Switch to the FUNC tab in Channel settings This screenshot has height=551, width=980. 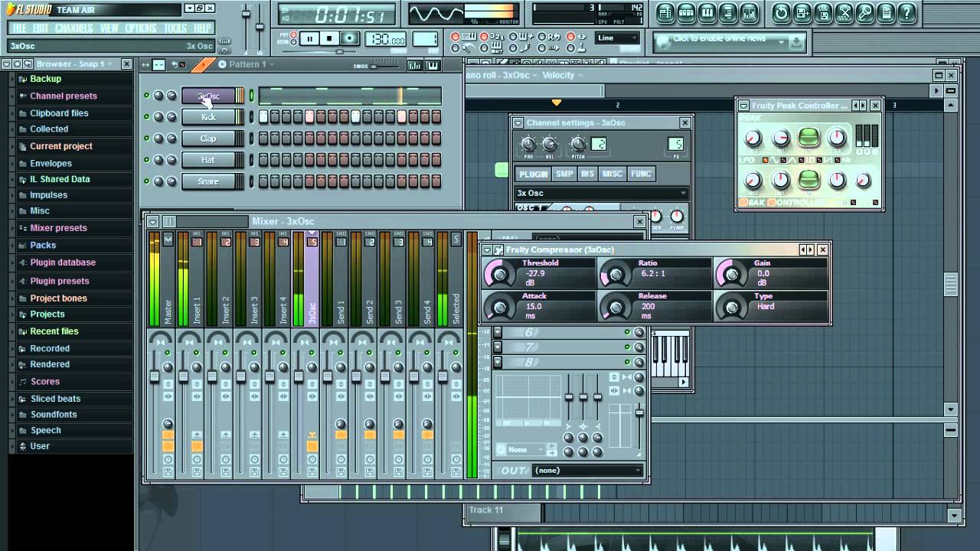click(641, 174)
